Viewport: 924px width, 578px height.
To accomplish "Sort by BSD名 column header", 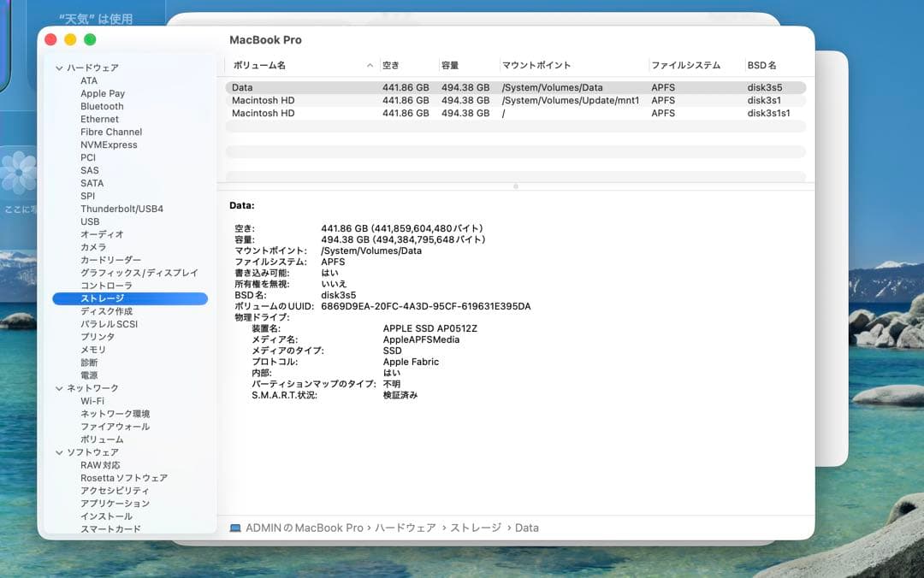I will pos(762,65).
